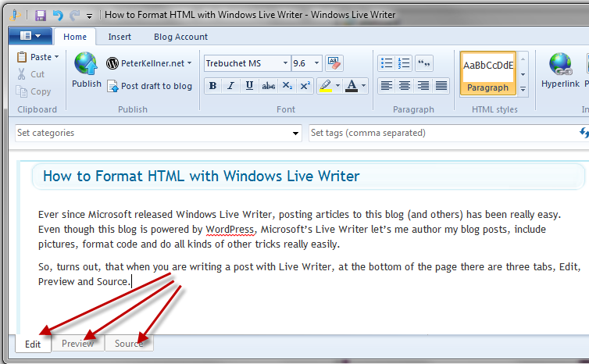Viewport: 589px width, 364px height.
Task: Click the misspelled word WordPress
Action: (230, 230)
